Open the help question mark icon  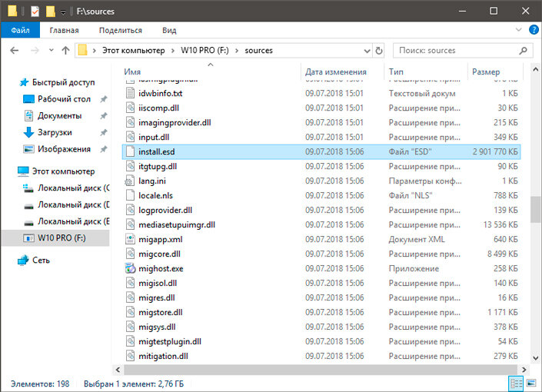tap(534, 30)
